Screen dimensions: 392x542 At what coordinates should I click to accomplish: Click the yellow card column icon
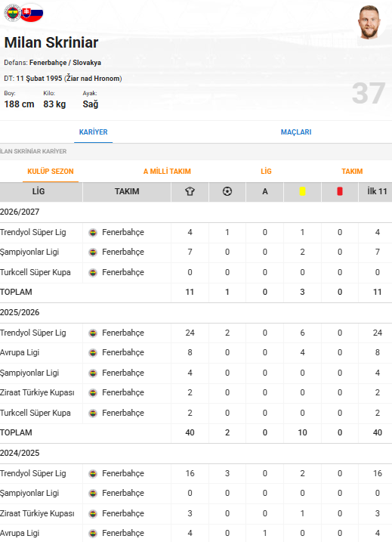point(303,191)
